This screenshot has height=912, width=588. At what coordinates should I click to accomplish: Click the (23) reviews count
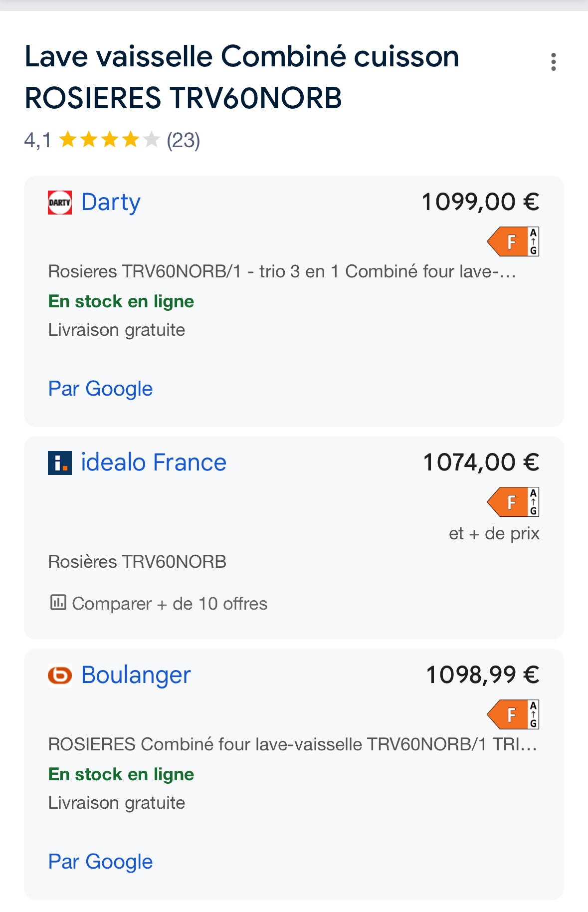click(183, 140)
